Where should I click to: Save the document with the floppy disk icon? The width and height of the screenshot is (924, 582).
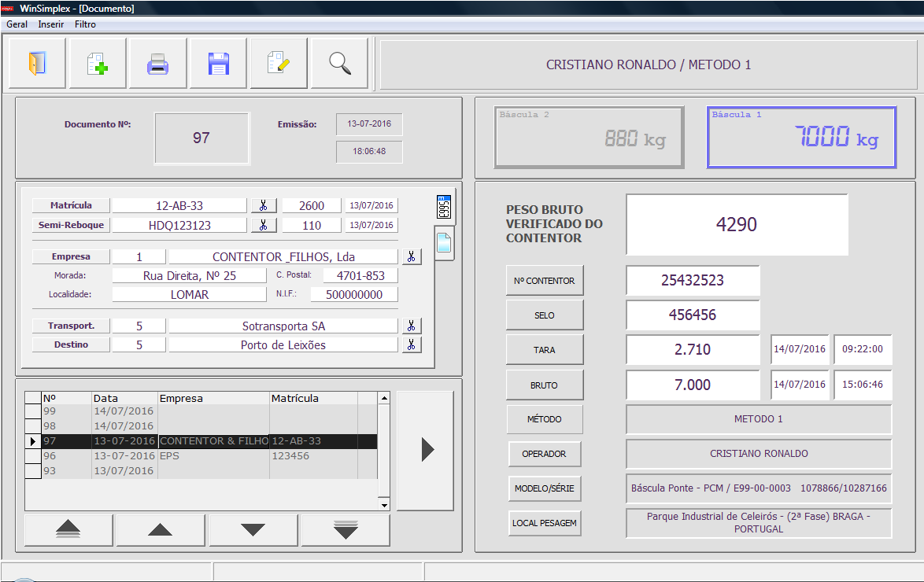(218, 63)
